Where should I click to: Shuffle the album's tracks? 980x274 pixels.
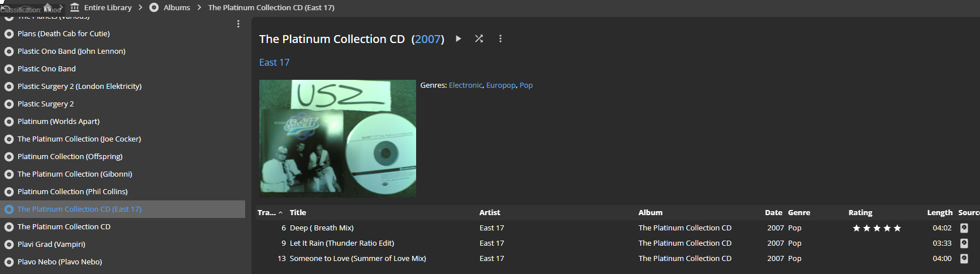[x=479, y=38]
